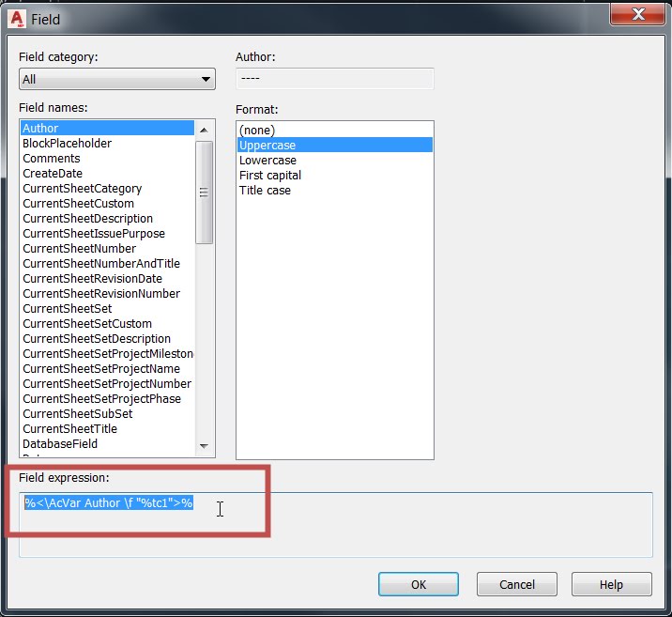The image size is (672, 617).
Task: Select CurrentSheetSetProjectNumber field name
Action: point(107,383)
